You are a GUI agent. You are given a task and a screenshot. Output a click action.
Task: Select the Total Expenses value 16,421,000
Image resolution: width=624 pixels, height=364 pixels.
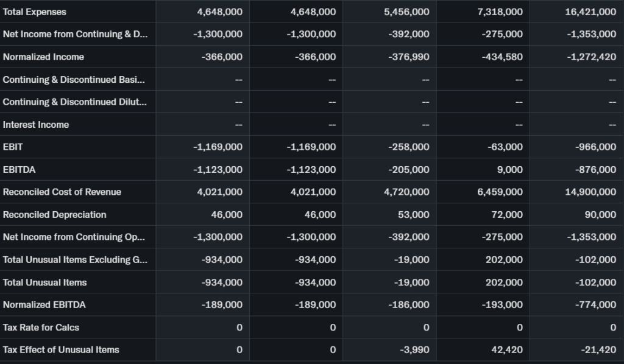pyautogui.click(x=590, y=12)
